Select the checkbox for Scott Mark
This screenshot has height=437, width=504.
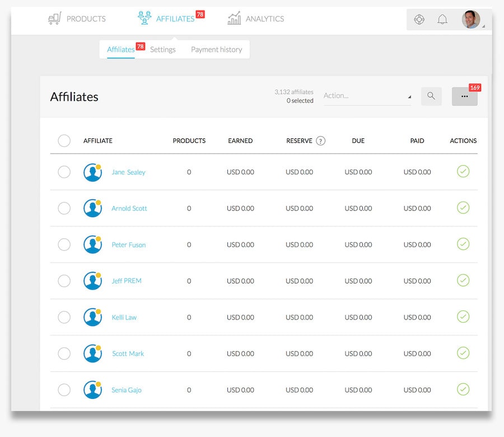pyautogui.click(x=64, y=354)
